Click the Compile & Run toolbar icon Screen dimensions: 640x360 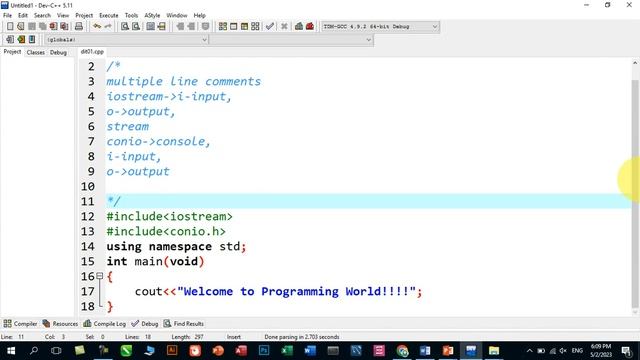click(x=244, y=27)
